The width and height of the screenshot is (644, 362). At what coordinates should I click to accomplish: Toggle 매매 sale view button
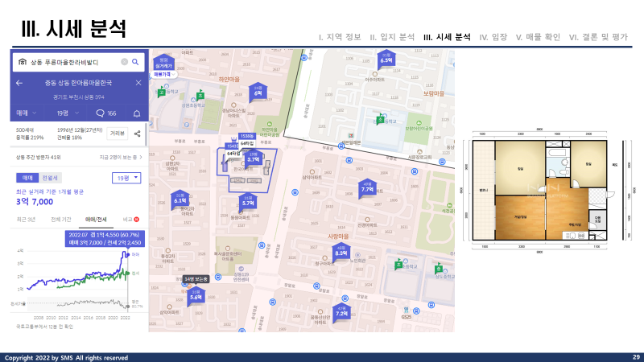point(27,178)
